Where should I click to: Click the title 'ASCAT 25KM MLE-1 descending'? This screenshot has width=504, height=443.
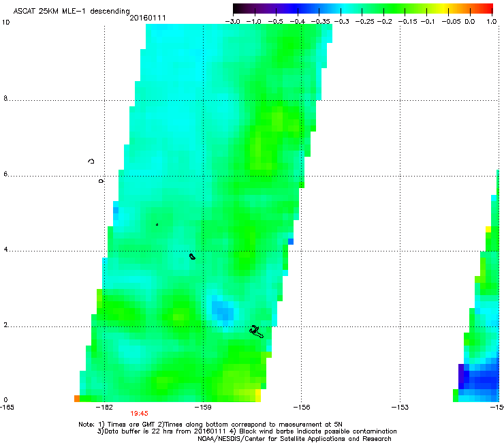point(72,11)
